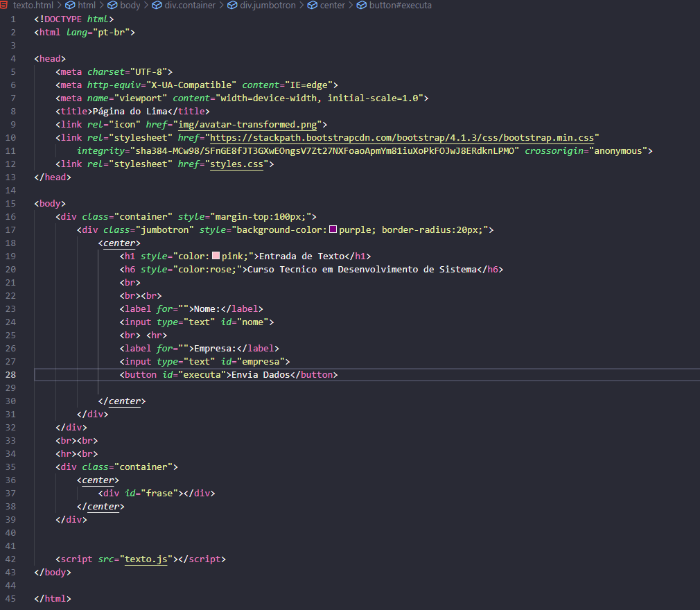This screenshot has width=700, height=610.
Task: Open the bootstrap.min.css stylesheet link
Action: click(402, 137)
